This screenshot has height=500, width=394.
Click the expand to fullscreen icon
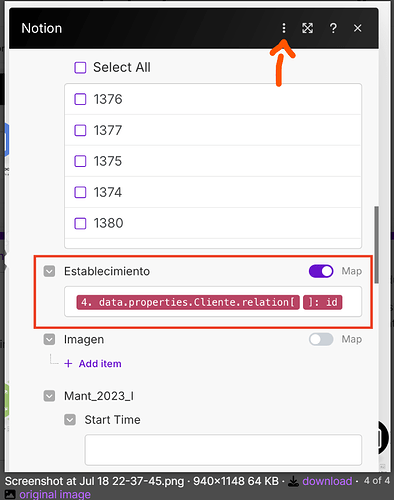coord(307,28)
